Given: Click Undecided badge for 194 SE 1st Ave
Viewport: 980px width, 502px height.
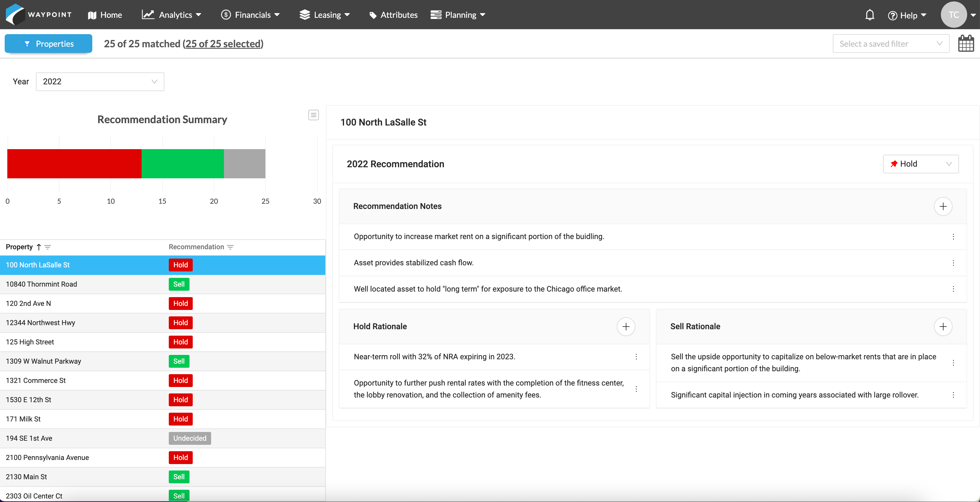Looking at the screenshot, I should (190, 438).
